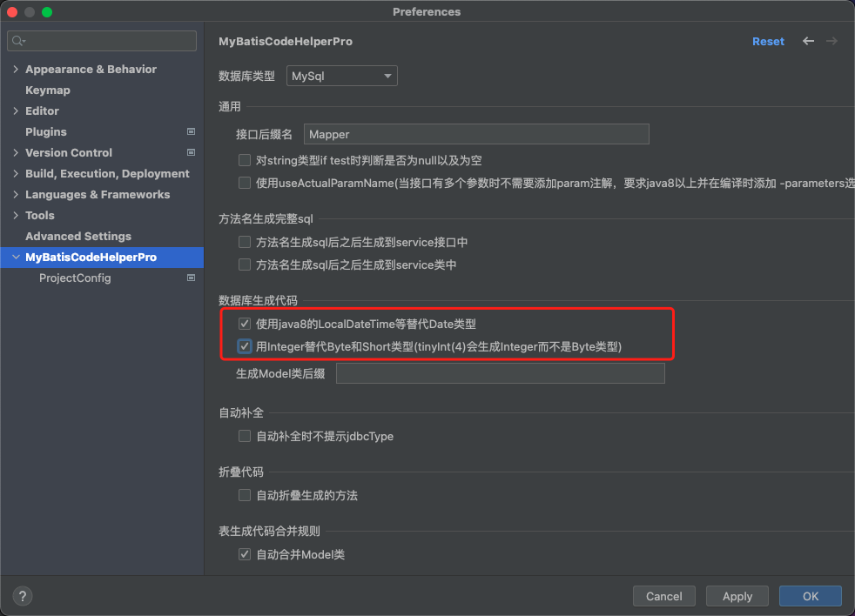855x616 pixels.
Task: Expand Build, Execution, Deployment node
Action: click(x=16, y=173)
